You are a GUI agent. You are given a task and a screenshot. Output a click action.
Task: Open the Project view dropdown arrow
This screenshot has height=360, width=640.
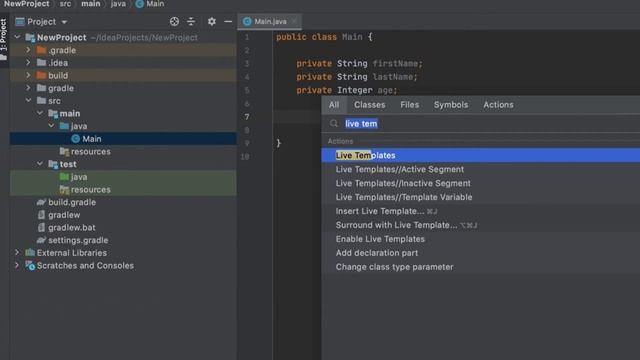point(64,22)
